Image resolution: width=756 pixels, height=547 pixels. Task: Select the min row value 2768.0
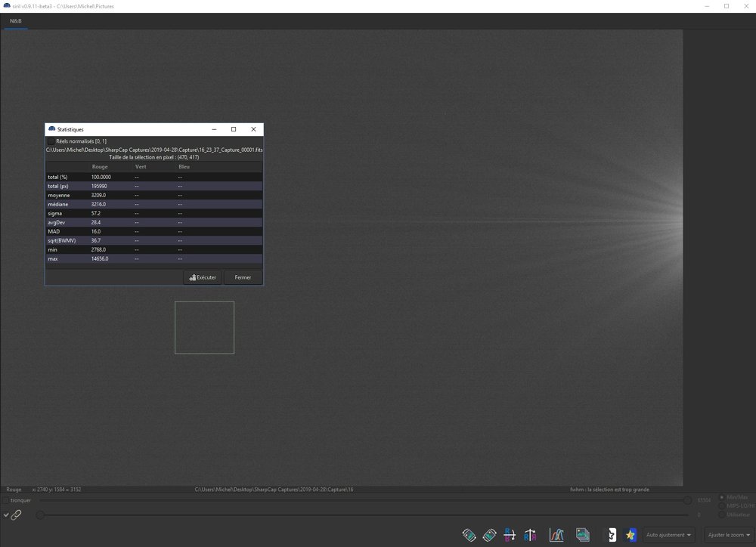[98, 249]
